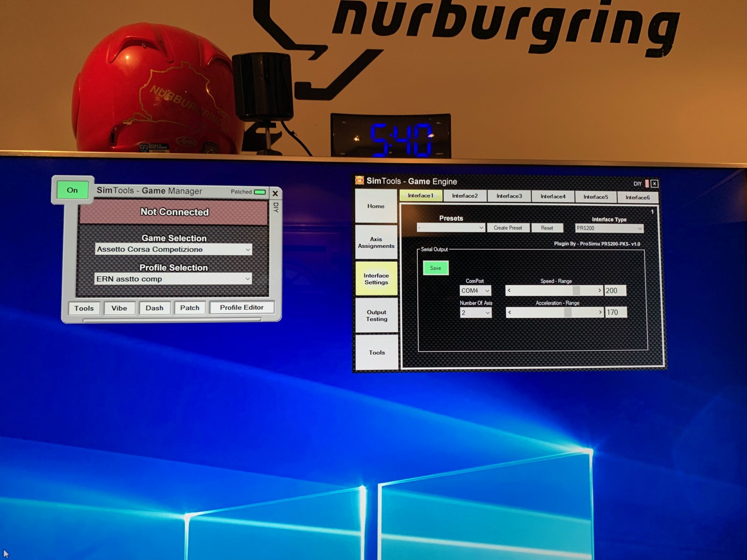Open the ComPort COM4 dropdown
The image size is (747, 560).
(475, 290)
